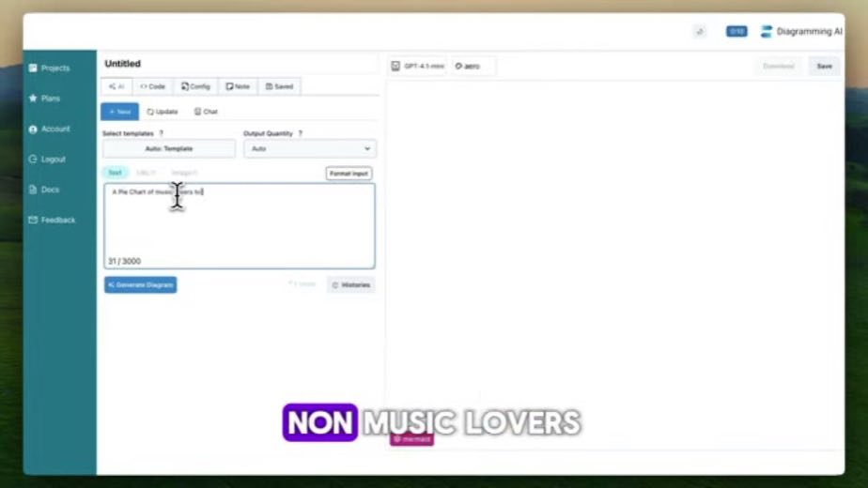Click the blue credits badge in header
The height and width of the screenshot is (488, 868).
pyautogui.click(x=736, y=32)
